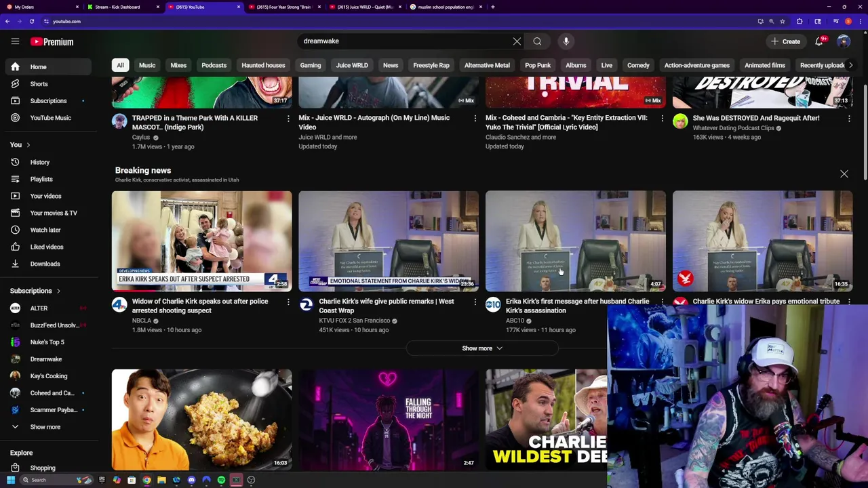Select the Pop Punk filter chip
This screenshot has width=868, height=488.
(538, 65)
